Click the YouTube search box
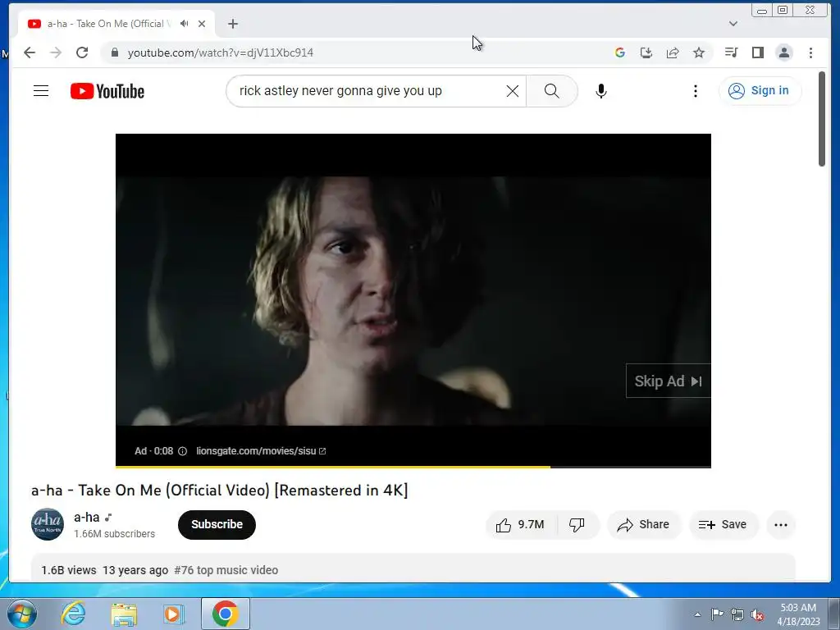 [x=370, y=91]
